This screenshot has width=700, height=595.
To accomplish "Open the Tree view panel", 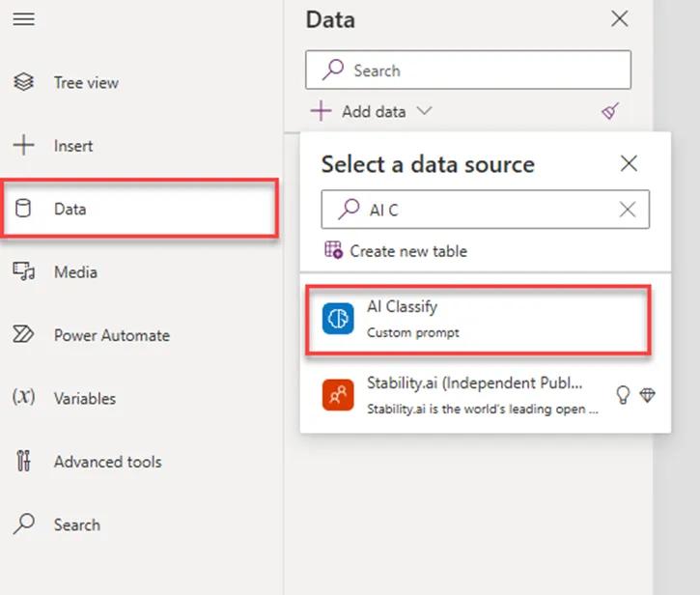I will pyautogui.click(x=86, y=83).
